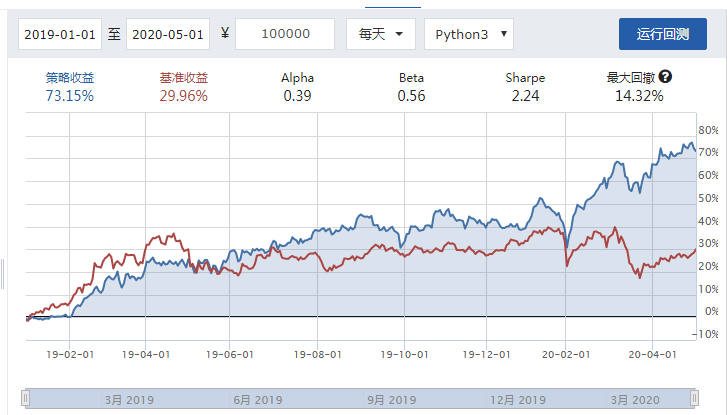The image size is (727, 415).
Task: Click the 最大回撤 help question-mark icon
Action: click(x=666, y=77)
